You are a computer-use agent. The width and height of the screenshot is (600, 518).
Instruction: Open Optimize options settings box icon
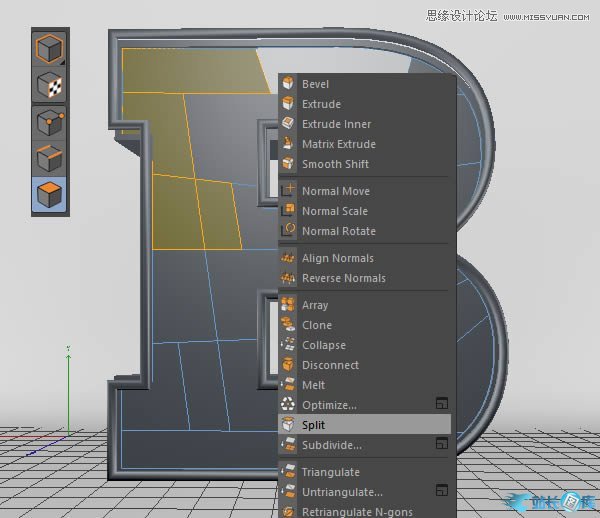click(441, 404)
